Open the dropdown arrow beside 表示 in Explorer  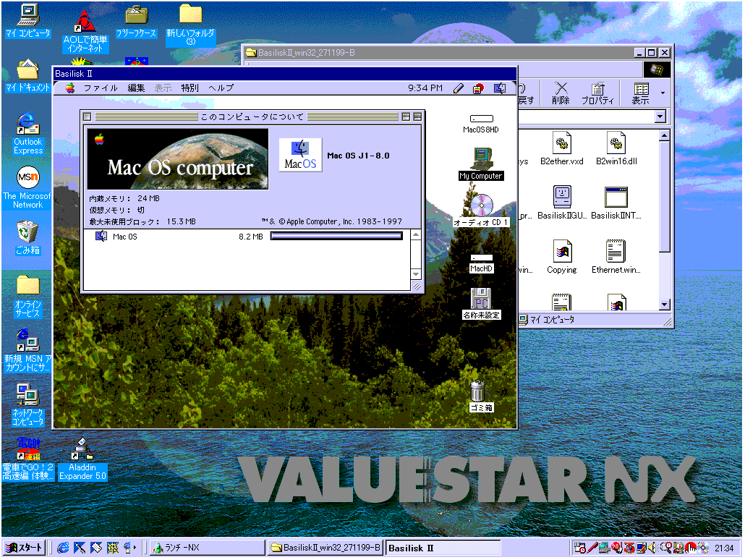[x=663, y=93]
